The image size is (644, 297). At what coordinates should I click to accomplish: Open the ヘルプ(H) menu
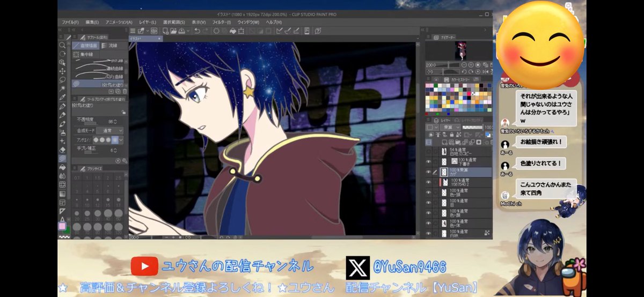[274, 23]
